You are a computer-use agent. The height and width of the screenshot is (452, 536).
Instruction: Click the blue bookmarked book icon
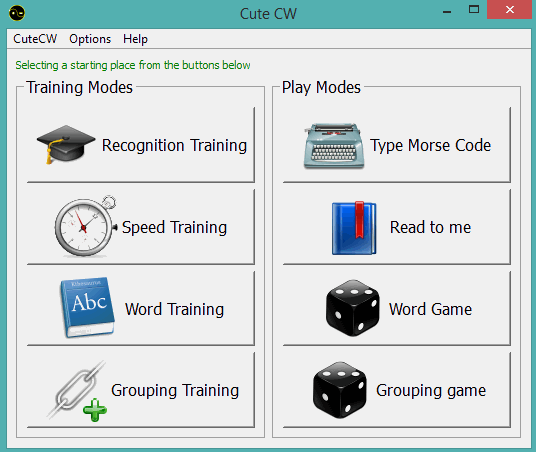click(x=354, y=228)
